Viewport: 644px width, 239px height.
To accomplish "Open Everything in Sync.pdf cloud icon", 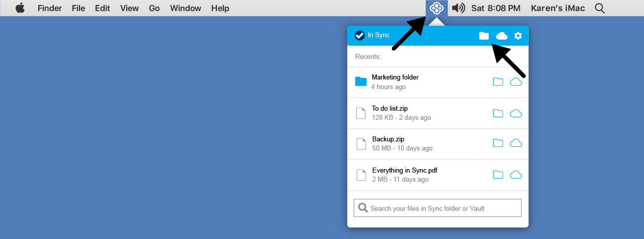I will pos(516,175).
